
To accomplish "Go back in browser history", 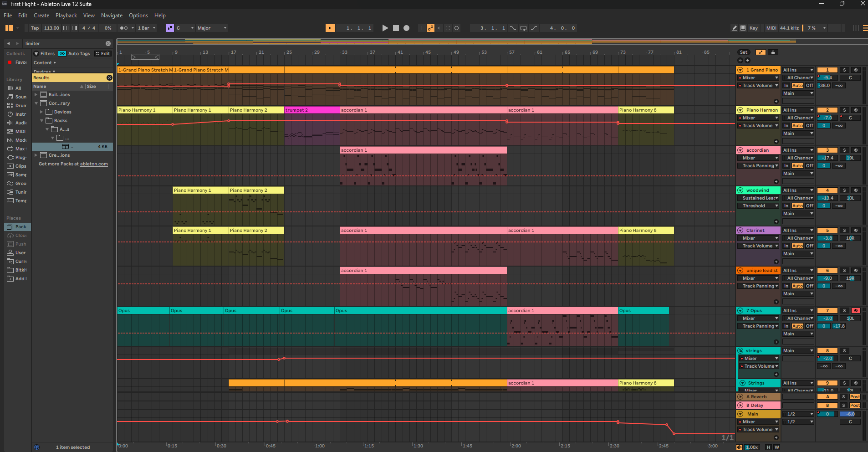I will 8,44.
